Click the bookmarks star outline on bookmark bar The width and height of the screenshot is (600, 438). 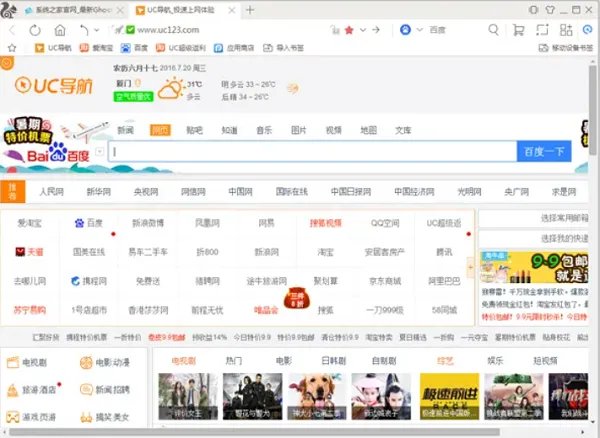pos(12,48)
